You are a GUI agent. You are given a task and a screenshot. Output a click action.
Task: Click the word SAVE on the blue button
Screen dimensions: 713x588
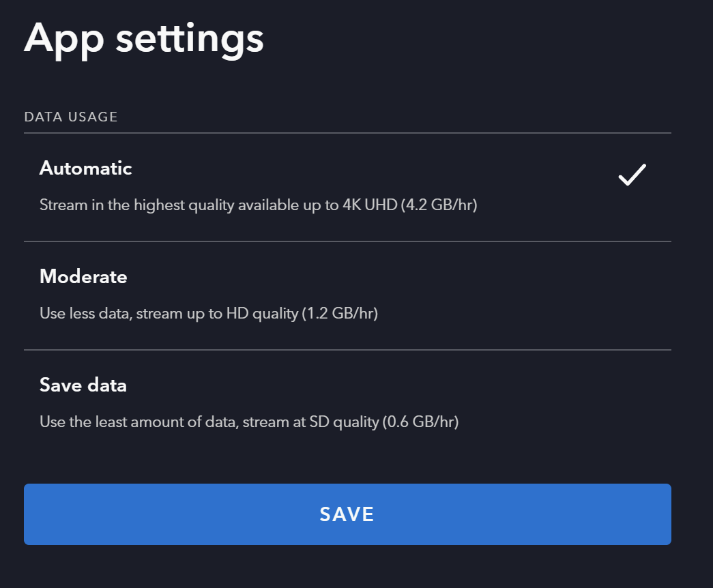point(347,514)
